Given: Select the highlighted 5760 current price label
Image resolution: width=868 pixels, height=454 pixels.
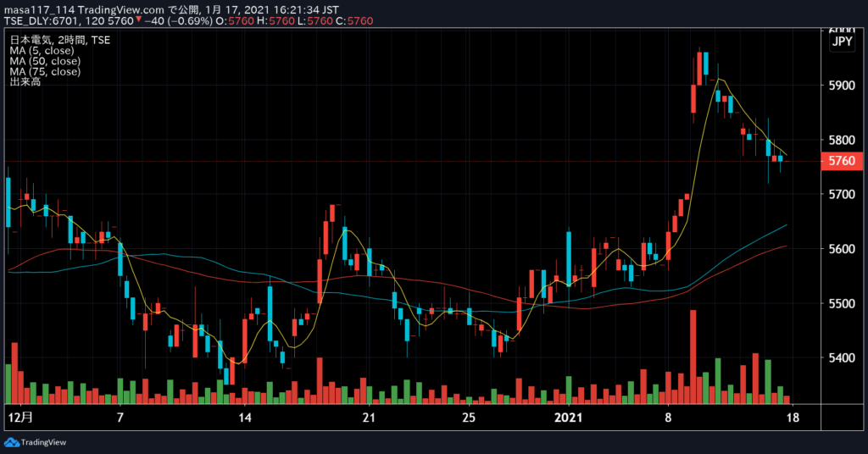Looking at the screenshot, I should (x=842, y=161).
